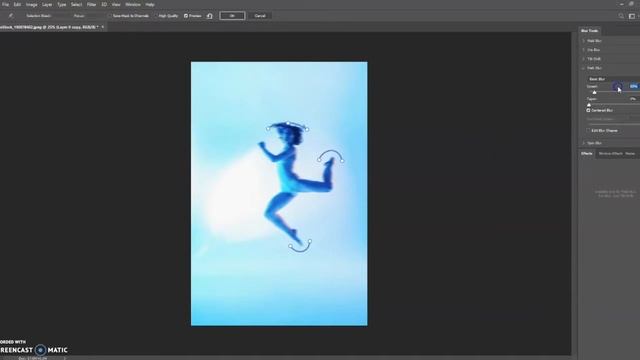Open the search icon in options bar
The height and width of the screenshot is (360, 640).
pos(621,16)
